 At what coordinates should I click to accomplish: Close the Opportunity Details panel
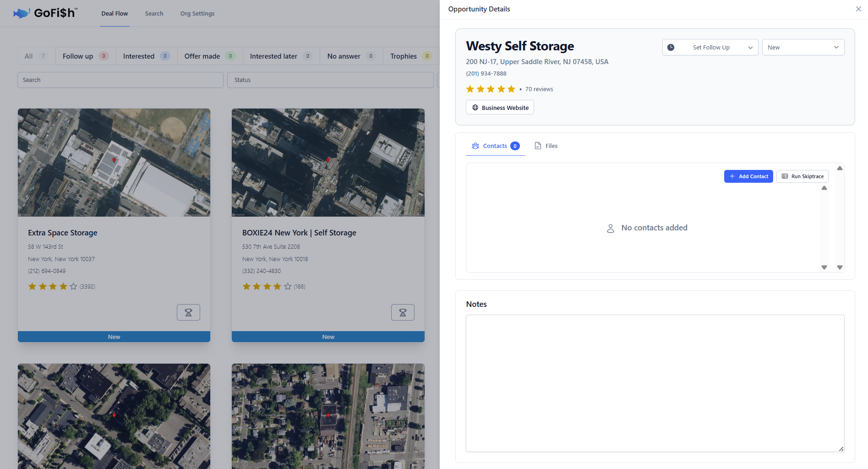pyautogui.click(x=858, y=9)
